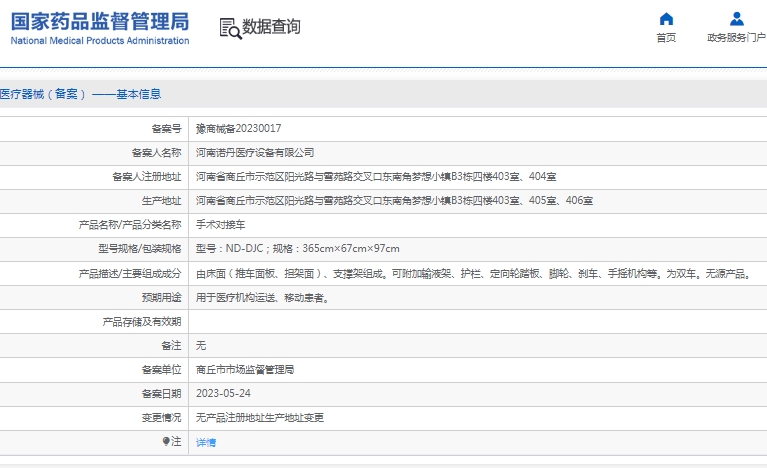Click the remark value 无
This screenshot has width=767, height=468.
(x=201, y=346)
